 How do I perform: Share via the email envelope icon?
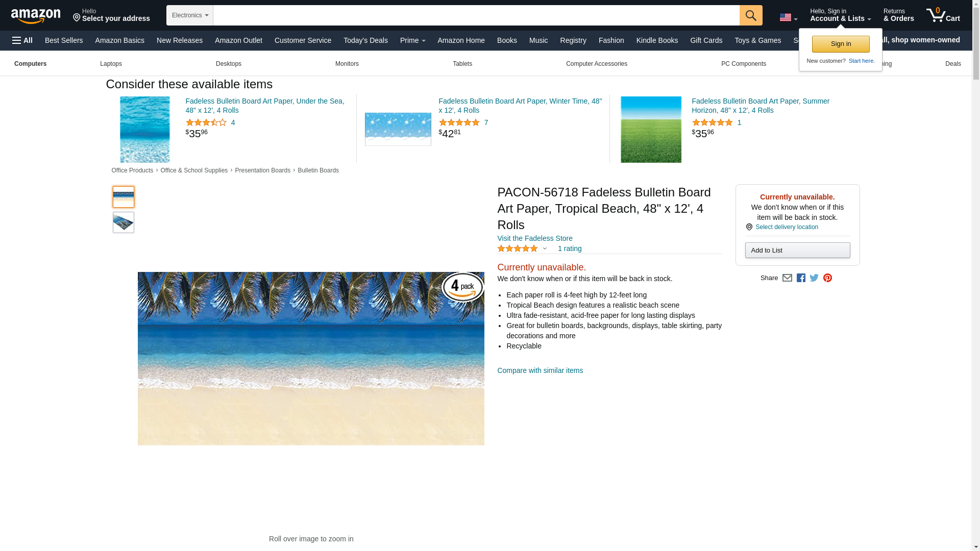pyautogui.click(x=787, y=278)
